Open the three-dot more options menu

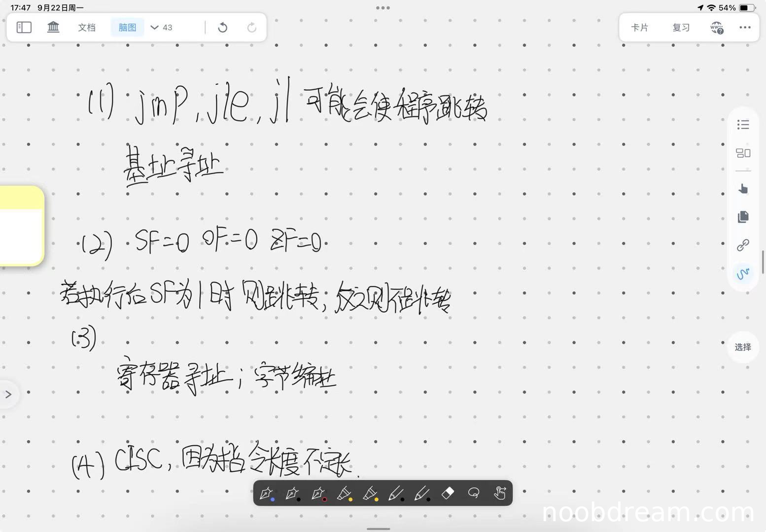[x=745, y=28]
